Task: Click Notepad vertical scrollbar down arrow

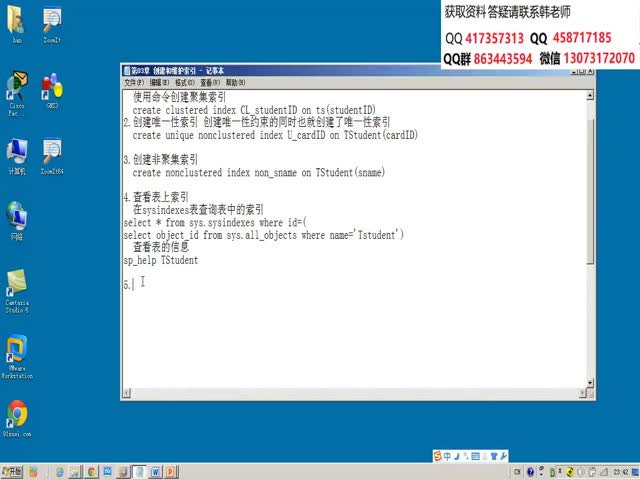Action: [x=590, y=383]
